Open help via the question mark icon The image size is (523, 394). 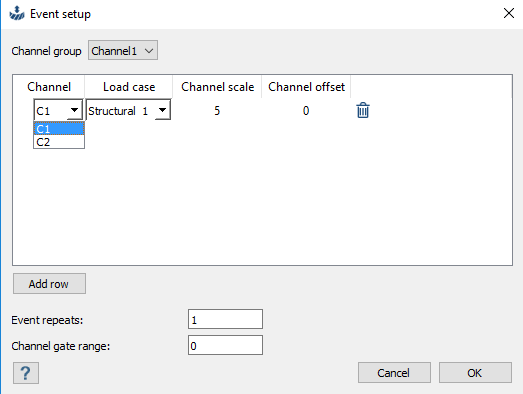click(26, 373)
